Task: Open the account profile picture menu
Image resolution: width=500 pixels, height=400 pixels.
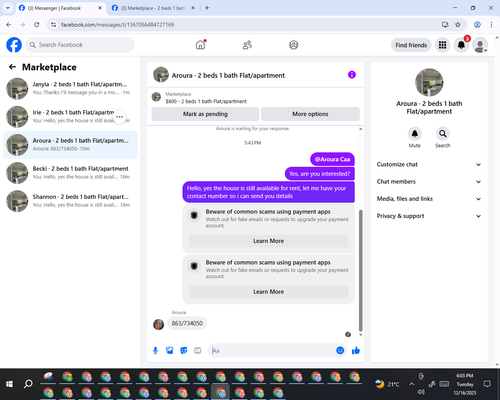Action: coord(480,45)
